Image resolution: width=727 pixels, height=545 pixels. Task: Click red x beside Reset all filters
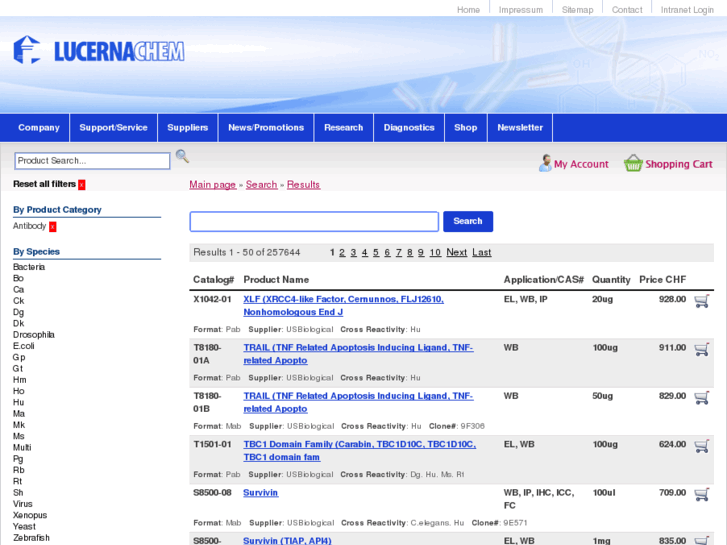[82, 185]
